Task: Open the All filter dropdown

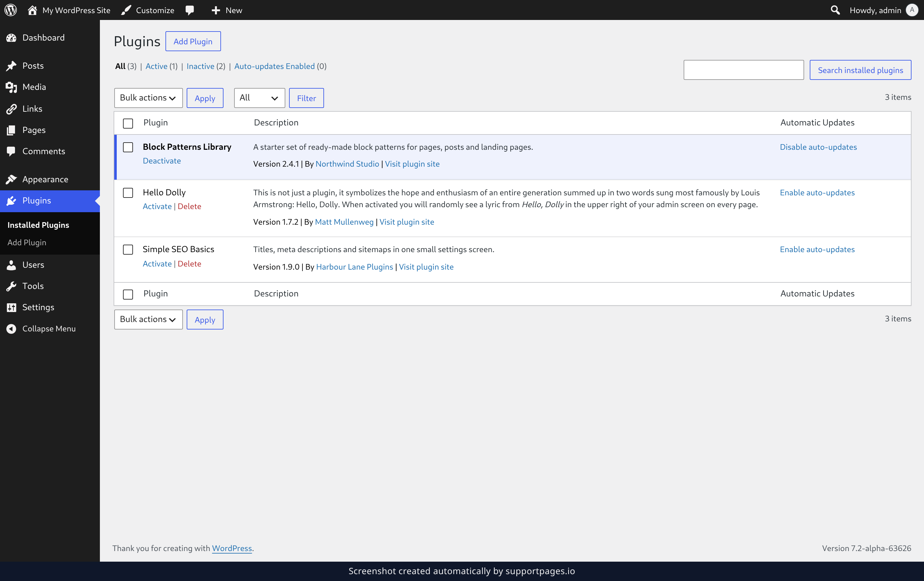Action: pos(259,98)
